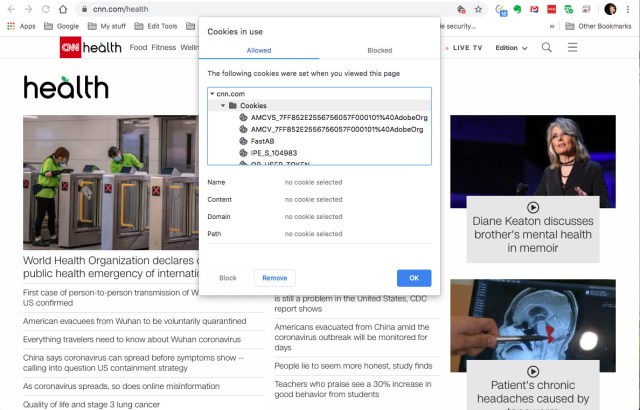Click the grey picture extension icon
This screenshot has height=410, width=640.
click(586, 9)
